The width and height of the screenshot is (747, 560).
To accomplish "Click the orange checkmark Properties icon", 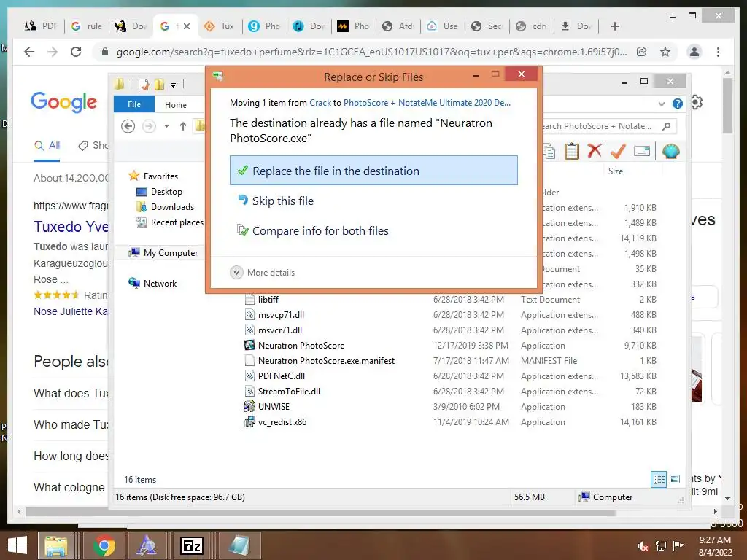I will 618,151.
